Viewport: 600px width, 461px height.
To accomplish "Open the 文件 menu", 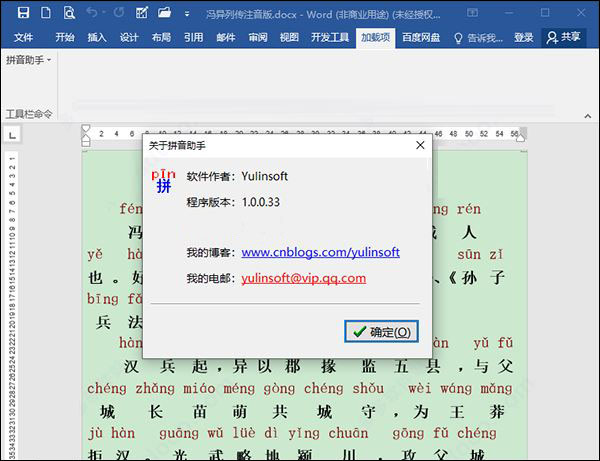I will coord(23,37).
